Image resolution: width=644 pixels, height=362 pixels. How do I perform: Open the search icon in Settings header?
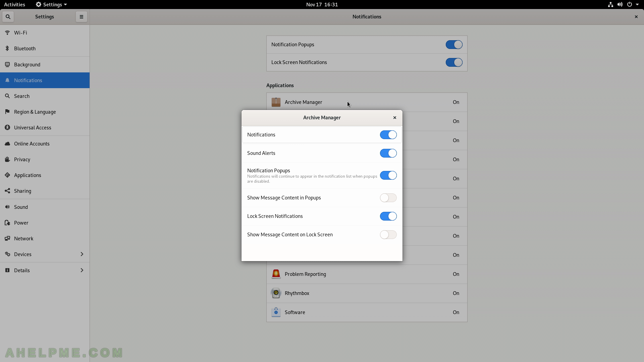pos(8,17)
